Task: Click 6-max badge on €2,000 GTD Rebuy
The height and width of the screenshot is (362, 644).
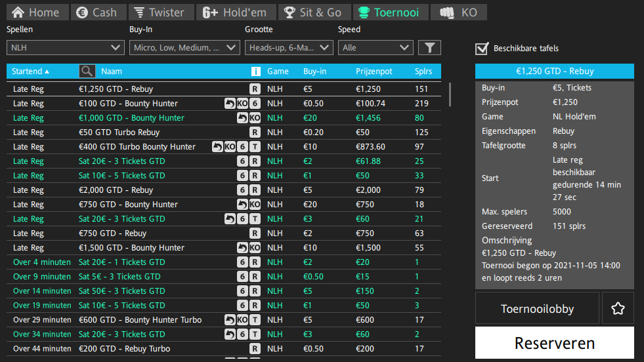Action: [x=242, y=190]
